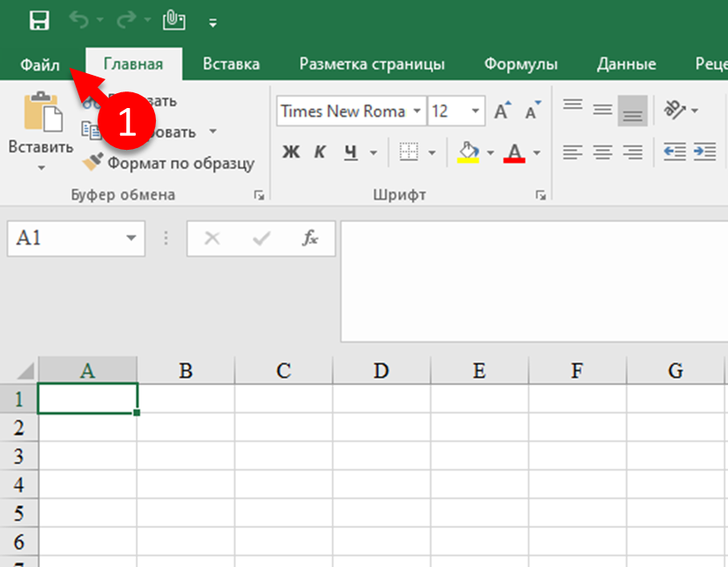Open the Undo history dropdown arrow
Image resolution: width=728 pixels, height=567 pixels.
[100, 20]
